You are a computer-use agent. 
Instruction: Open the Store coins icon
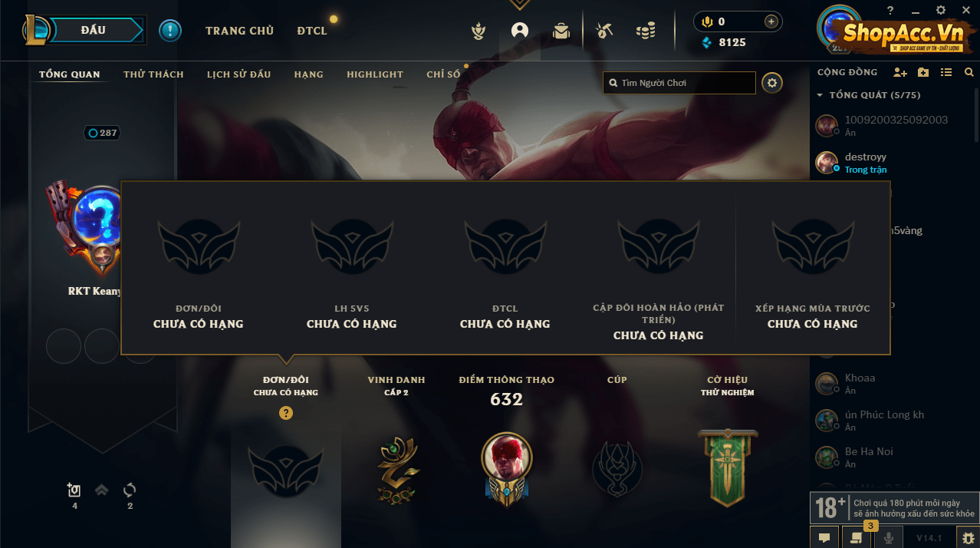pos(646,31)
